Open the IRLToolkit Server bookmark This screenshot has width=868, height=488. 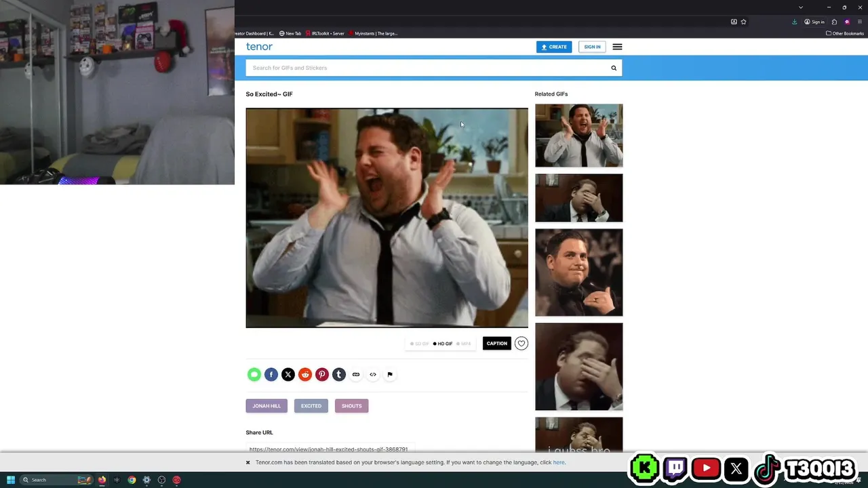click(x=325, y=33)
